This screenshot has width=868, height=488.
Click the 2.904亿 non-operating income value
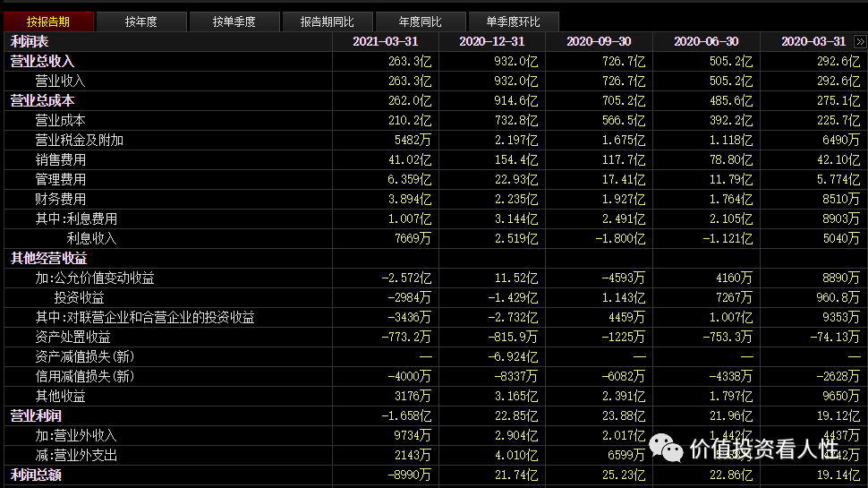pos(516,436)
